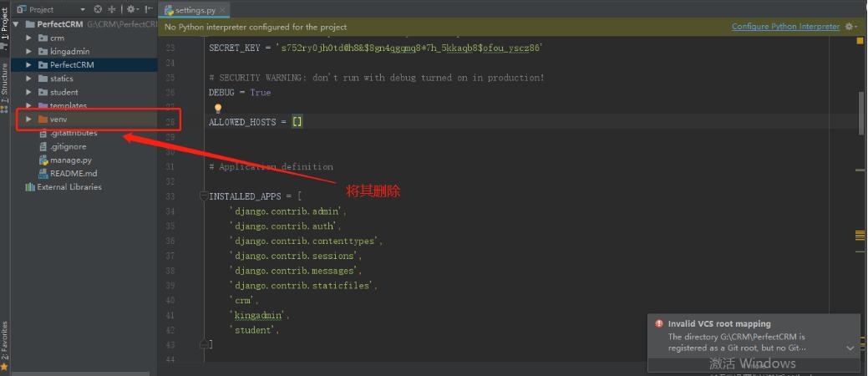Click the '# Application definition' comment
This screenshot has height=376, width=868.
click(272, 166)
